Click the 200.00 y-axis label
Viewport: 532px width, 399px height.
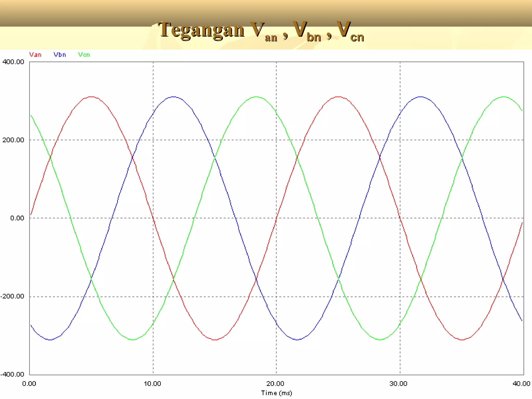tap(13, 140)
